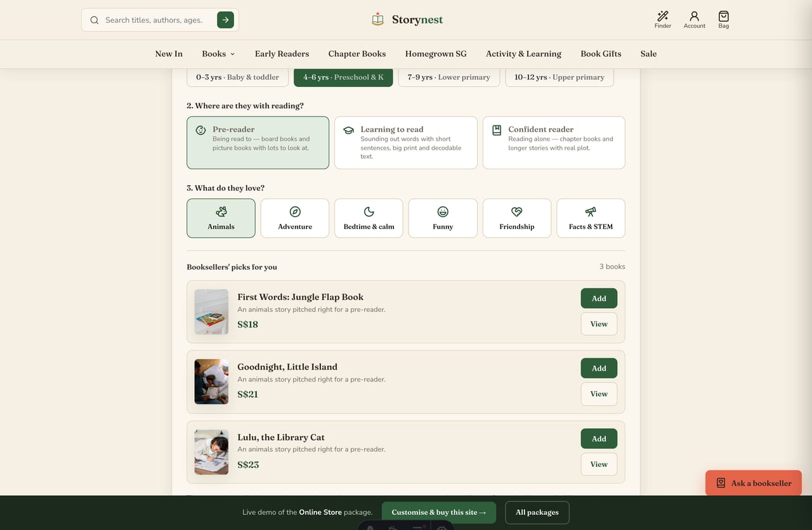Click the S$23 price
This screenshot has width=812, height=530.
(x=248, y=465)
